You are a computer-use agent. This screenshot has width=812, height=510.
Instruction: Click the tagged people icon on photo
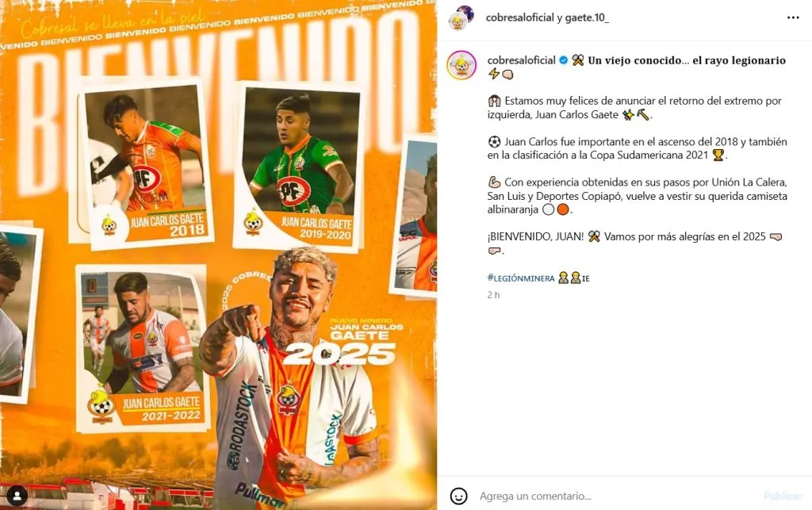[x=17, y=496]
